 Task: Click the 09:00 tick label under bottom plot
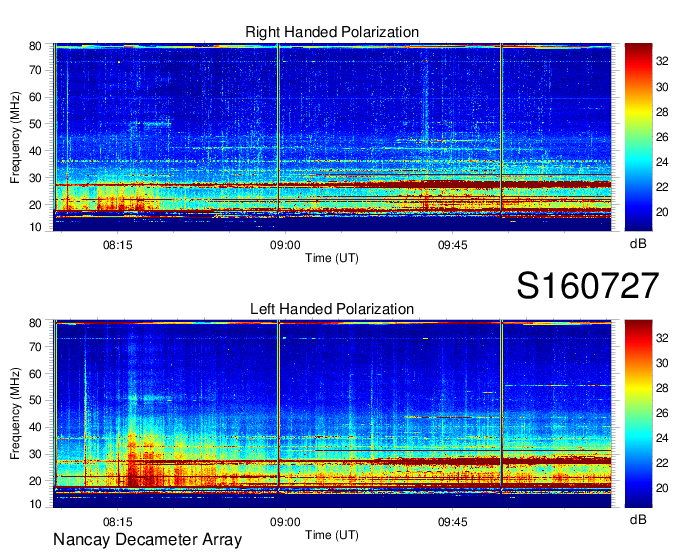pyautogui.click(x=285, y=522)
